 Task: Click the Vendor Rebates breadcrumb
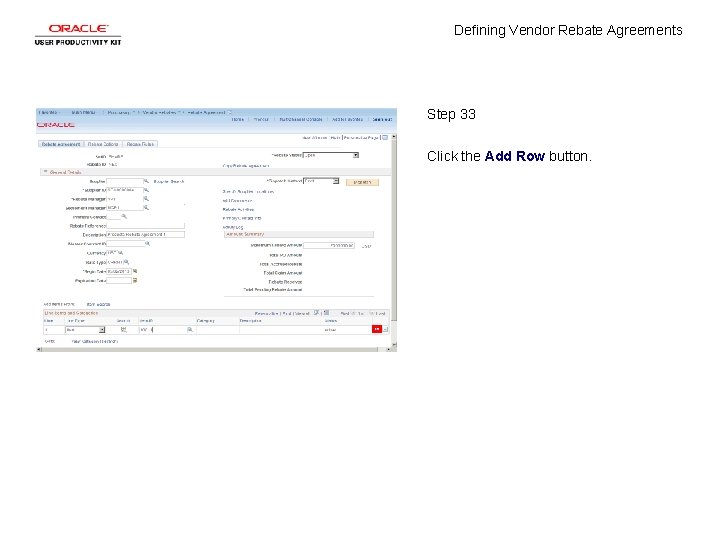click(x=159, y=112)
